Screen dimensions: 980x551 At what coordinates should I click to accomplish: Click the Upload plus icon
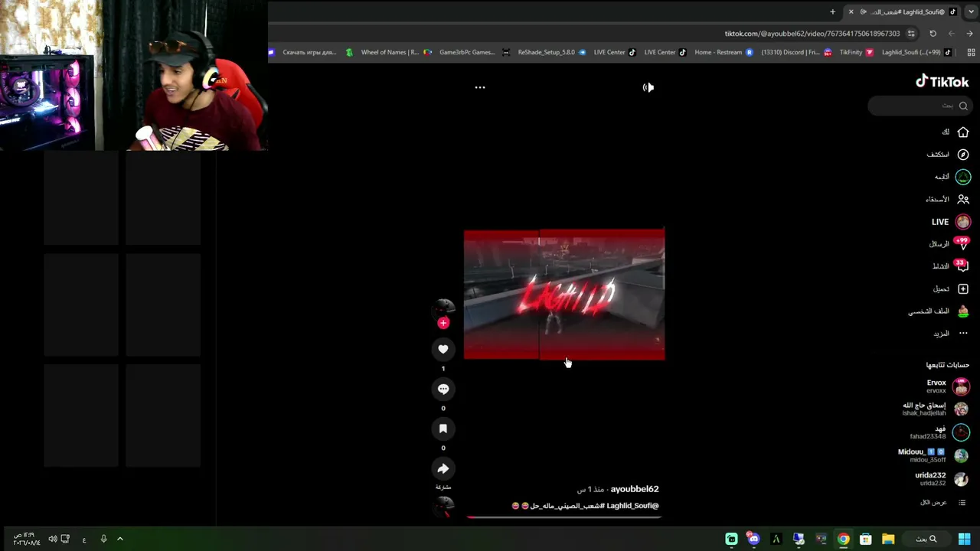coord(962,289)
